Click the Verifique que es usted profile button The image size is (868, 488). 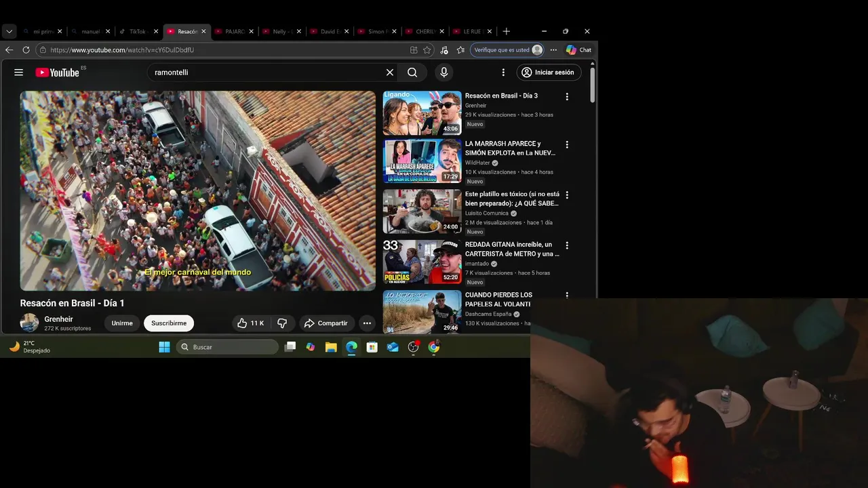[x=508, y=50]
